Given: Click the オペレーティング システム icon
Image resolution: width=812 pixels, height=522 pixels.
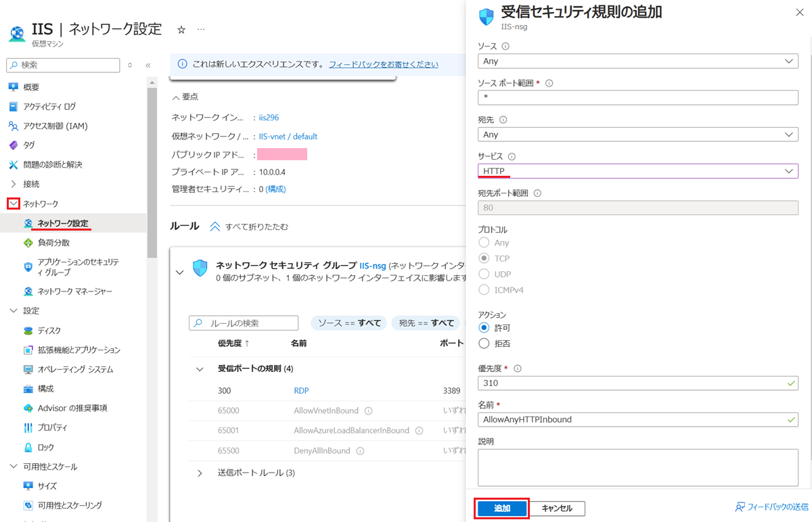Looking at the screenshot, I should pyautogui.click(x=28, y=369).
